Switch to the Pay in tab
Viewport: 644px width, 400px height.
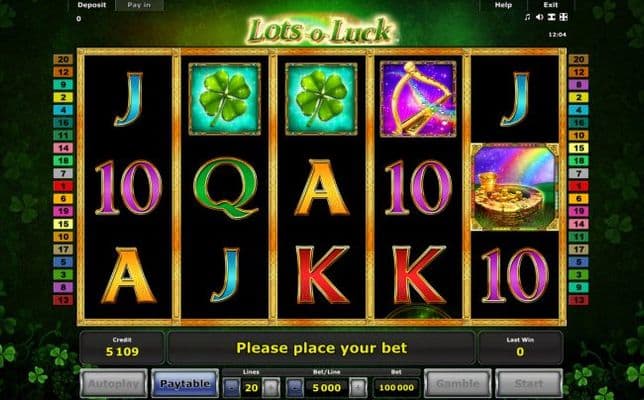[139, 5]
